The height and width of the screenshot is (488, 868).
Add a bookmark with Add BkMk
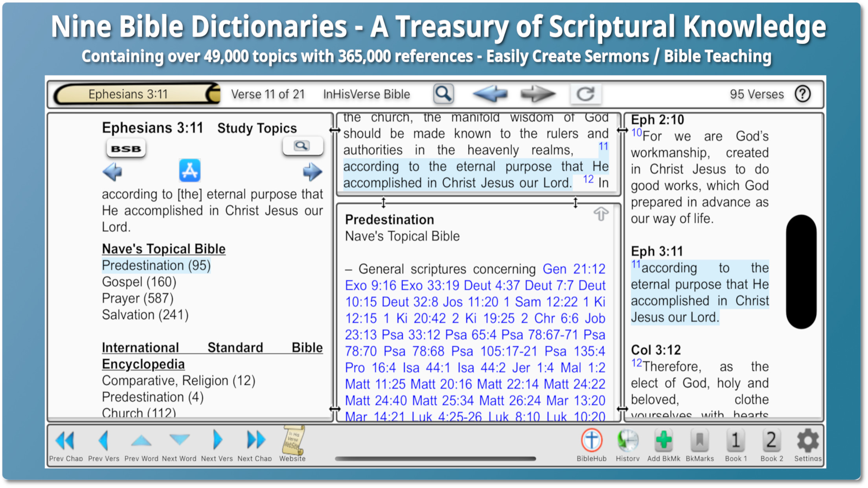click(664, 445)
